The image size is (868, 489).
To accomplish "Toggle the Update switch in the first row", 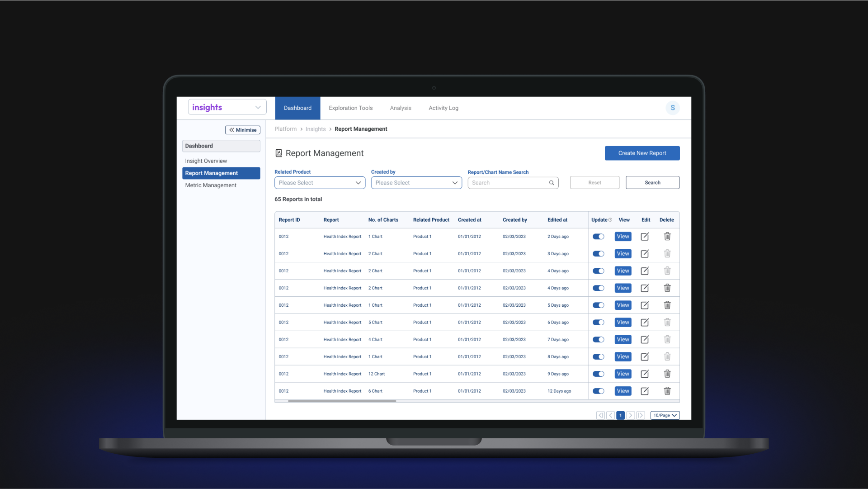I will [x=598, y=237].
